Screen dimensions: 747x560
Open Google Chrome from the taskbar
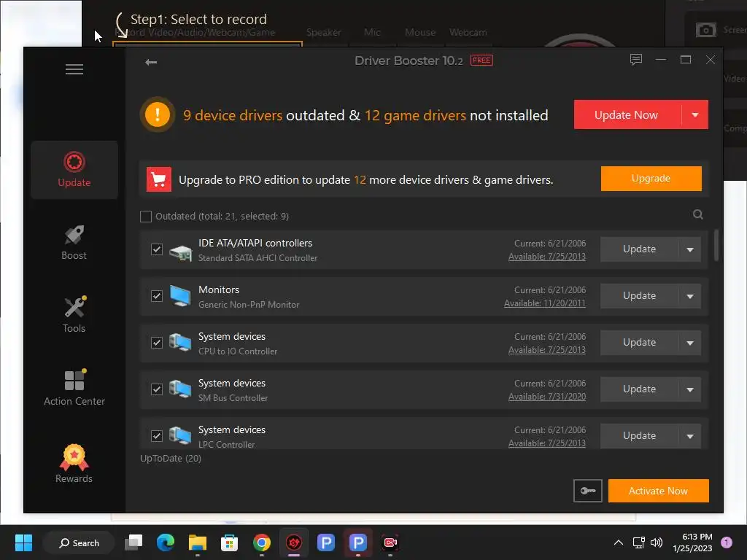(x=262, y=542)
